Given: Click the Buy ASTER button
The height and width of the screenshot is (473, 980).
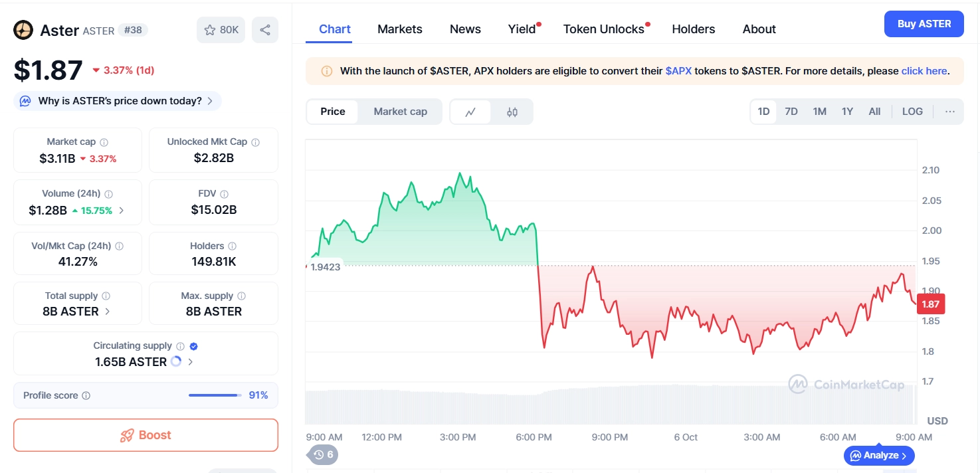Looking at the screenshot, I should 924,24.
